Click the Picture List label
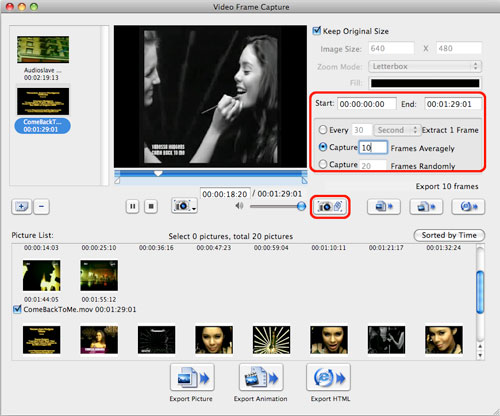 click(x=32, y=235)
